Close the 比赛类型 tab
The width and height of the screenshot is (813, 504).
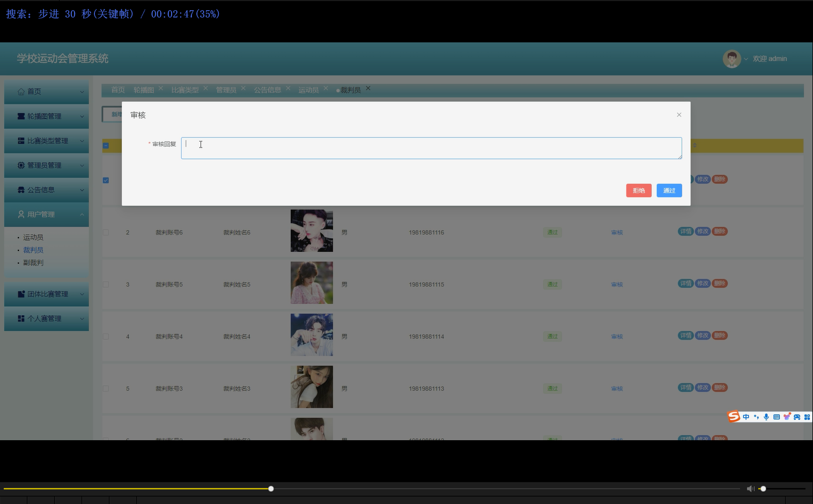(205, 88)
